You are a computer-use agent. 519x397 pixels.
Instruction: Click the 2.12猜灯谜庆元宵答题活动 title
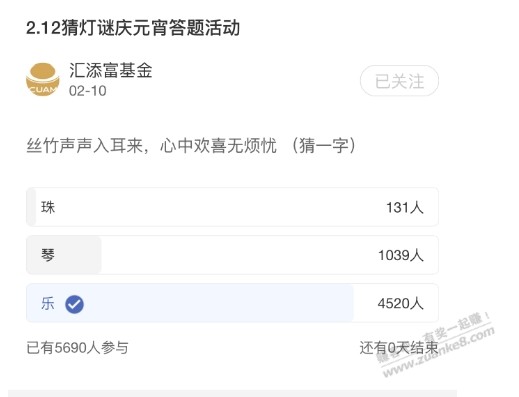tap(133, 28)
